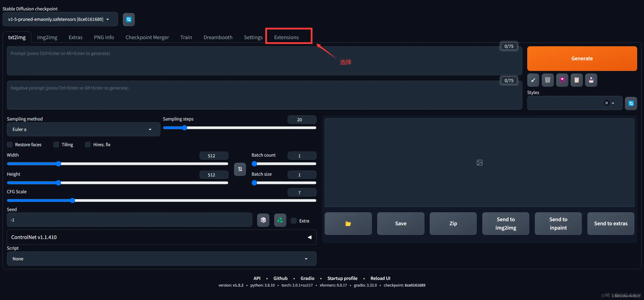Clear prompt with the trash icon
644x300 pixels.
click(548, 80)
